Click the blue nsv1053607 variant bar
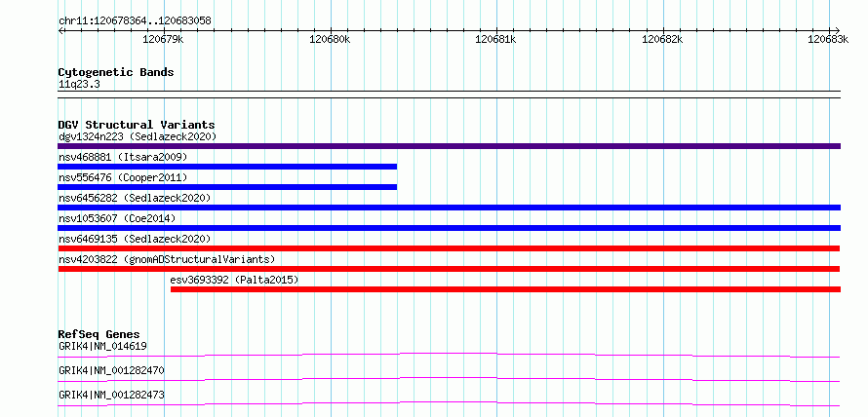This screenshot has width=868, height=417. point(449,228)
